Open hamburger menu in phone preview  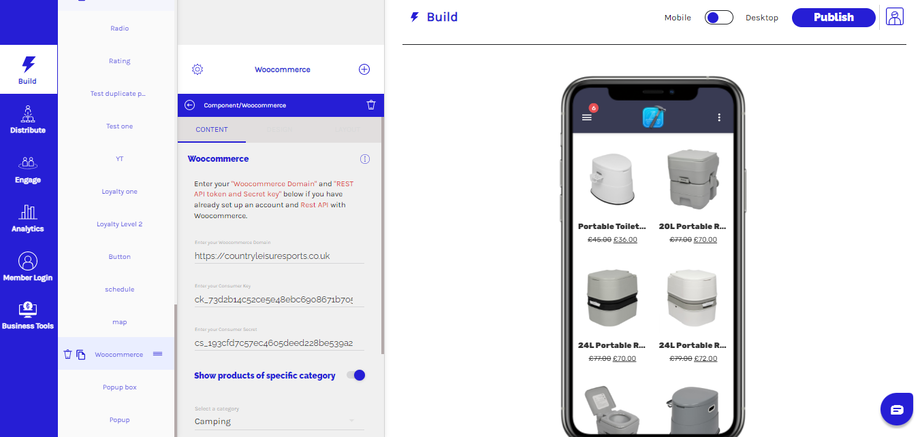click(587, 117)
